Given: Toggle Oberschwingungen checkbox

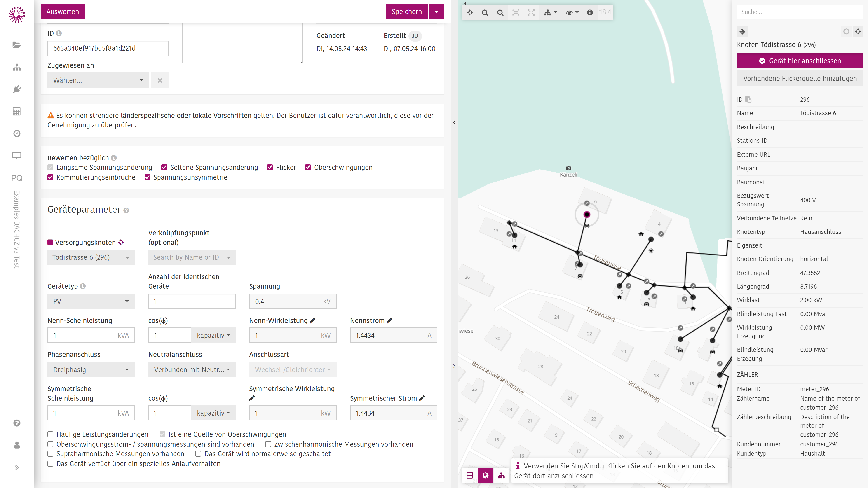Looking at the screenshot, I should coord(308,167).
